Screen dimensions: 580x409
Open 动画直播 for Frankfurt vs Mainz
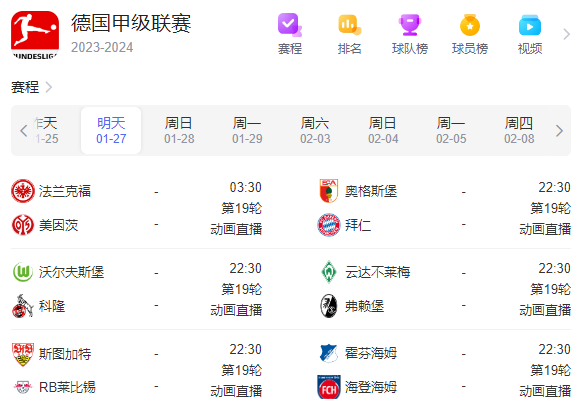[x=236, y=229]
